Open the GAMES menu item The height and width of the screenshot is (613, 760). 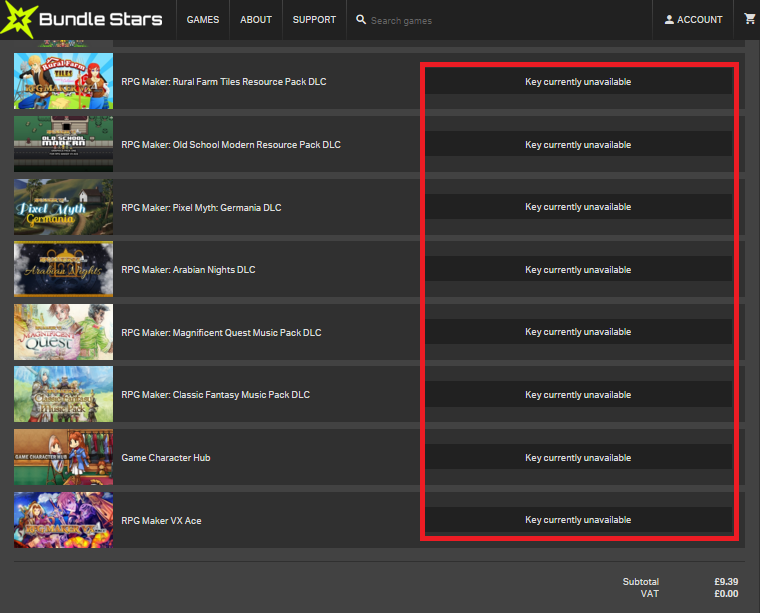tap(202, 20)
